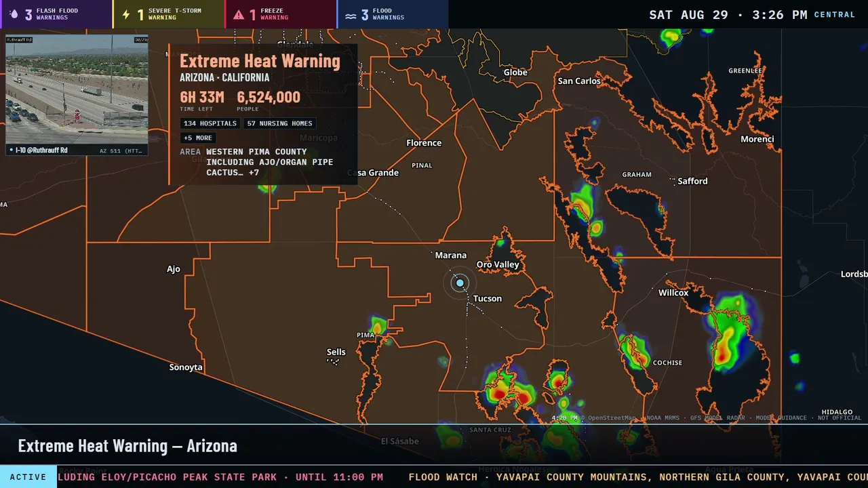The image size is (868, 488).
Task: Click the SANTA CRUZ county label
Action: point(490,430)
